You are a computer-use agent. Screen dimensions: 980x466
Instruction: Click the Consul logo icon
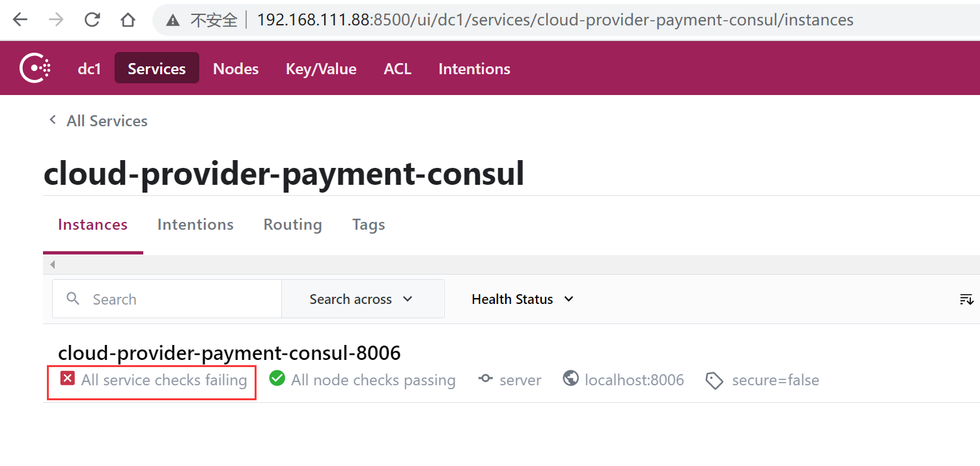(x=35, y=68)
